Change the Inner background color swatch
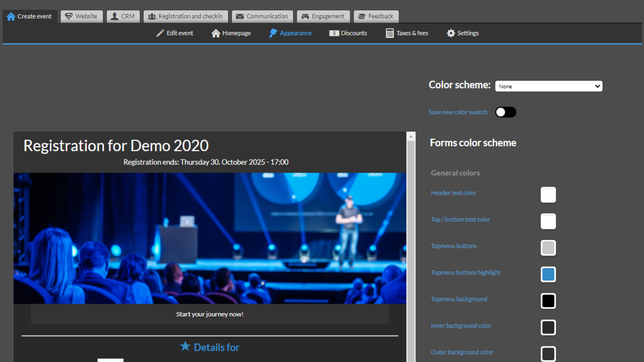This screenshot has height=362, width=644. click(548, 327)
